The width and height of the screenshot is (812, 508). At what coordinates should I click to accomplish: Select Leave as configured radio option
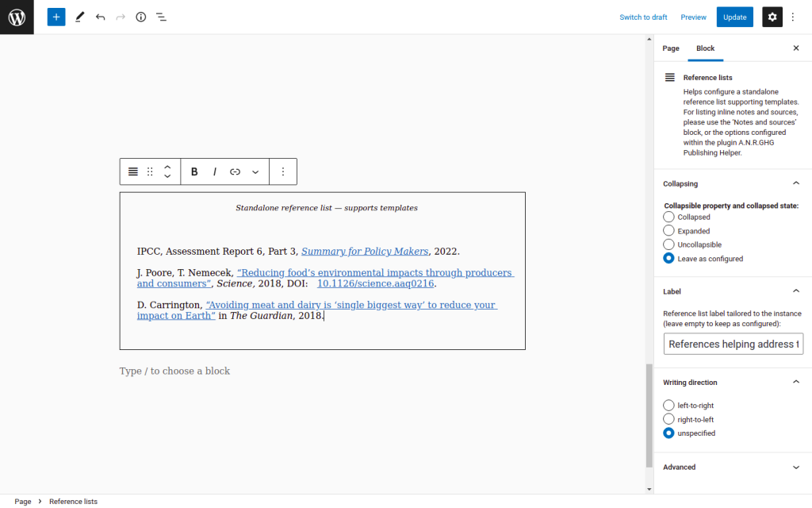tap(668, 258)
